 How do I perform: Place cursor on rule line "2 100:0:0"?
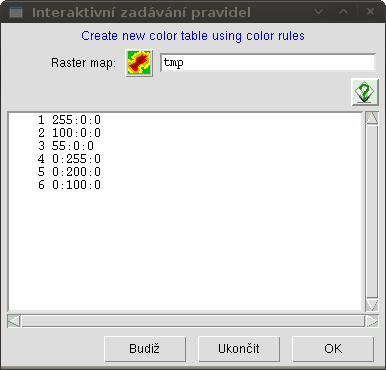69,133
